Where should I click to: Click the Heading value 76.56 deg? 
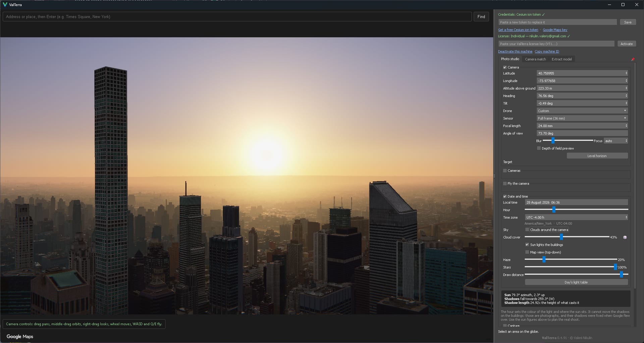point(546,96)
